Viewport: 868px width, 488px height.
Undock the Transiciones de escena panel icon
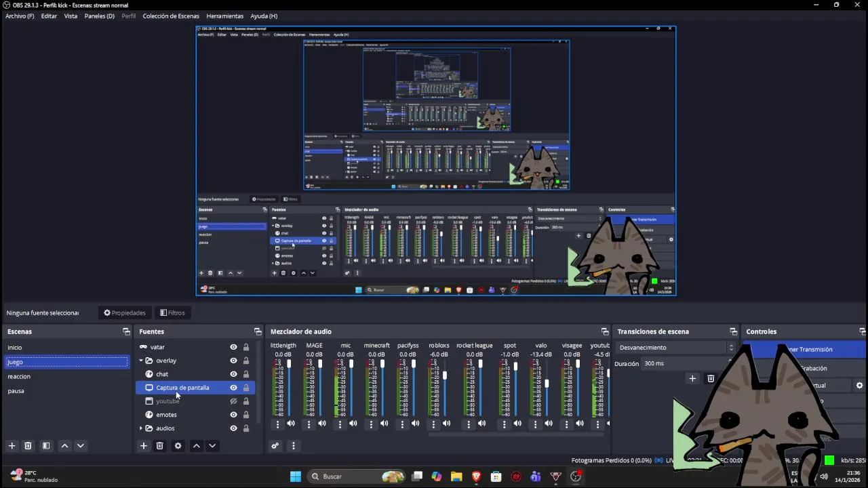[x=733, y=331]
